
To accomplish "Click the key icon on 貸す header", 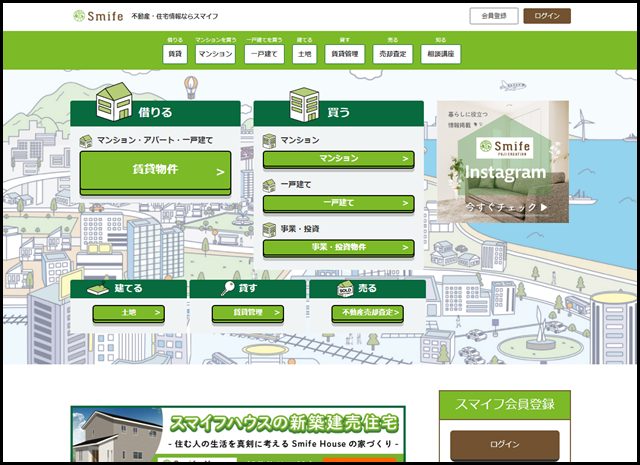I will coord(227,288).
